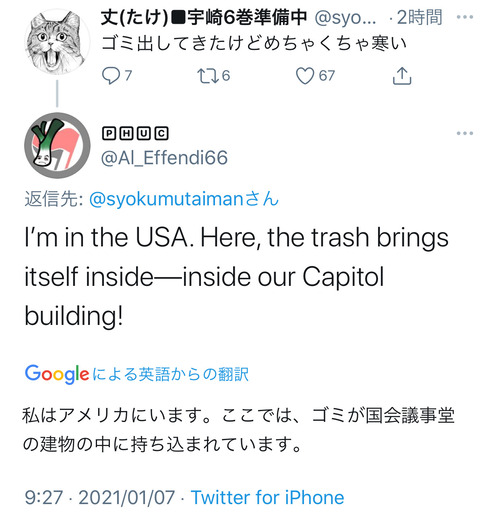The image size is (500, 519).
Task: Open more options on the PHUC reply
Action: coord(465,133)
